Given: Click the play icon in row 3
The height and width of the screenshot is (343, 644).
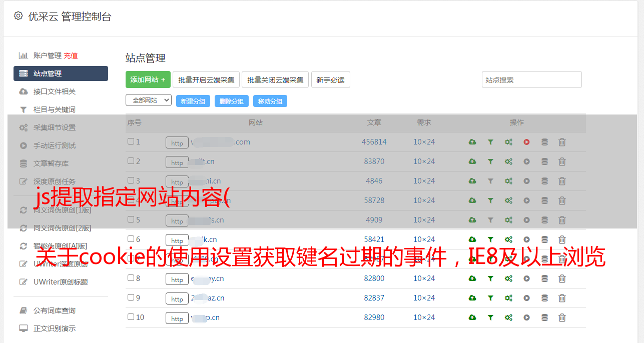Looking at the screenshot, I should point(526,181).
